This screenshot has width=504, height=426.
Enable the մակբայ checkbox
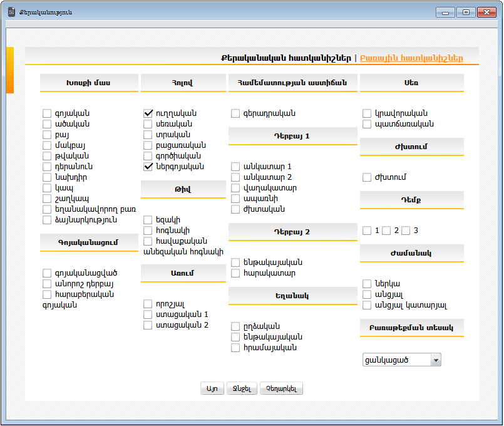click(x=47, y=145)
